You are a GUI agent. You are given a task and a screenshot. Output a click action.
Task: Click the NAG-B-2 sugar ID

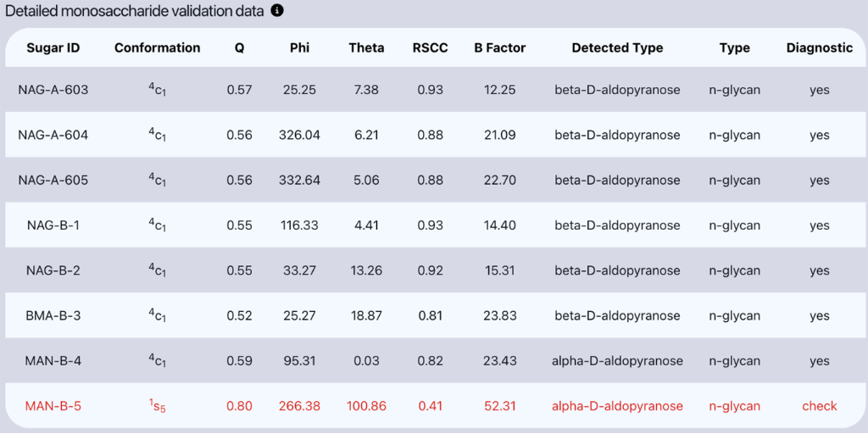coord(53,270)
